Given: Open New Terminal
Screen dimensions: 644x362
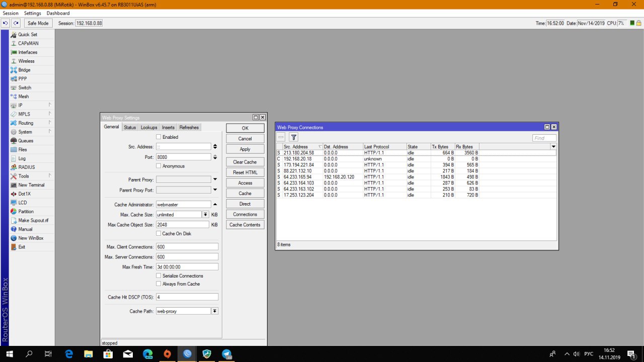Looking at the screenshot, I should point(31,185).
